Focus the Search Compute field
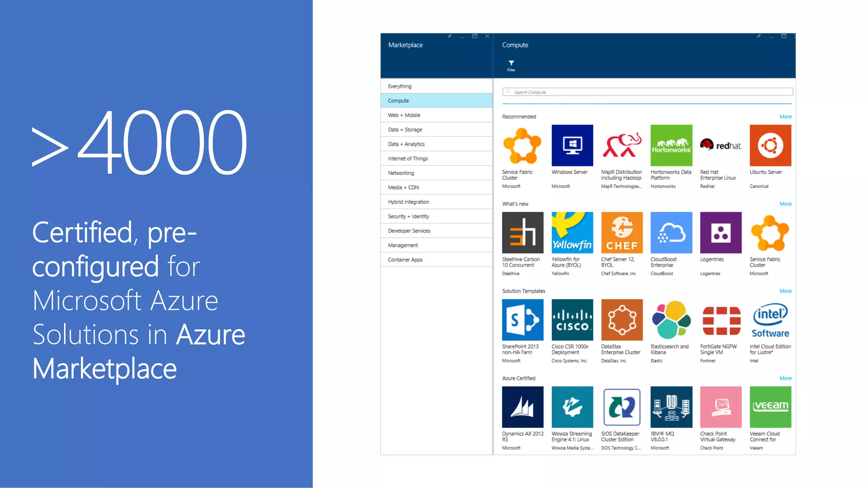 tap(648, 92)
